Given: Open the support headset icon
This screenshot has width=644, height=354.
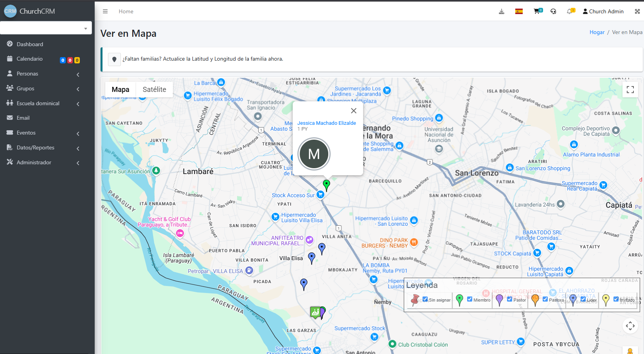Looking at the screenshot, I should (553, 11).
